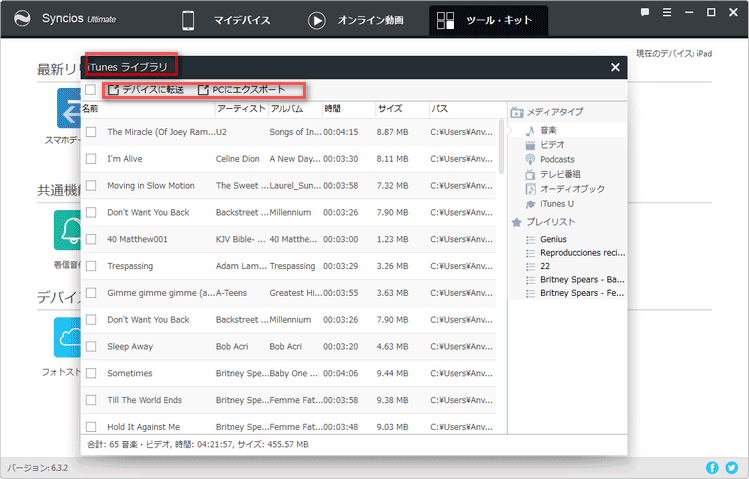Open Britney Spears - Ba... playlist
This screenshot has height=479, width=749.
pos(582,279)
